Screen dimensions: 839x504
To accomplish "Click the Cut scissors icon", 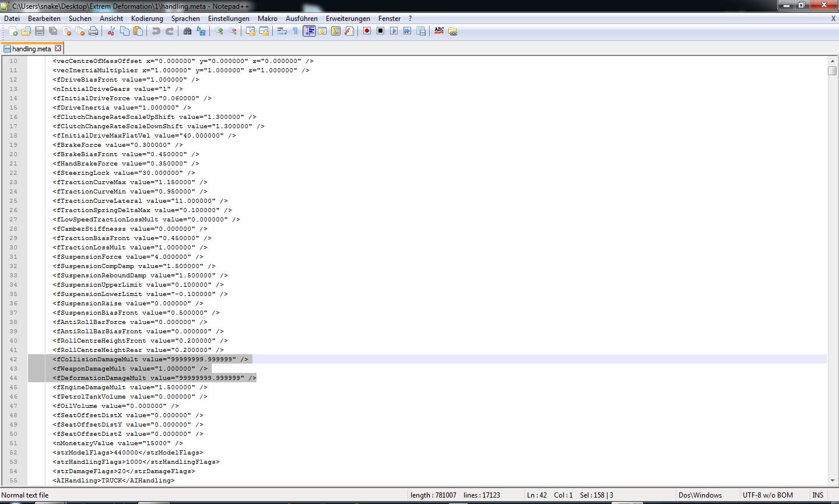I will [x=111, y=31].
